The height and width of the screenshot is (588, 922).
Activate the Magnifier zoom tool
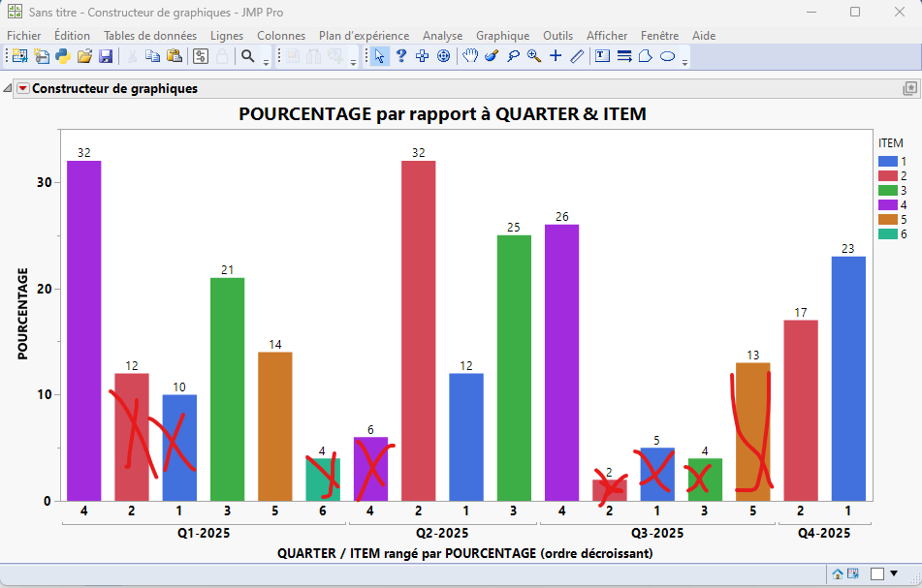point(534,56)
